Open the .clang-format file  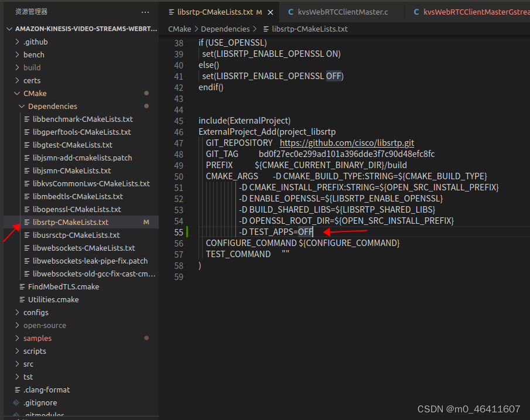tap(47, 390)
